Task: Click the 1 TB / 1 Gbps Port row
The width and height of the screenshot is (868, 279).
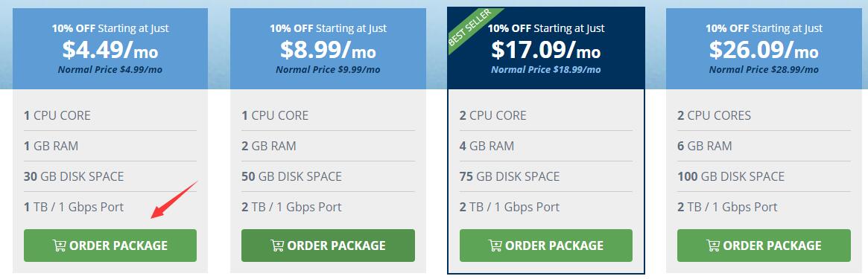Action: (110, 207)
